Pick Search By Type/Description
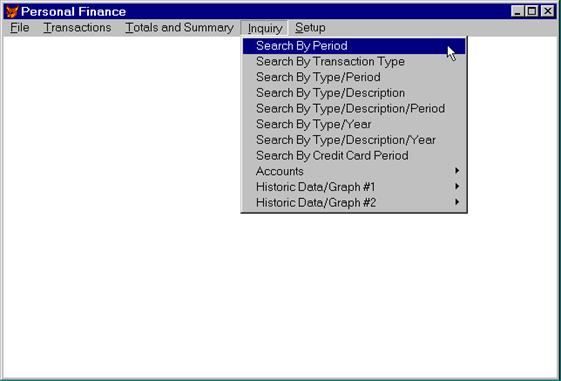The height and width of the screenshot is (381, 561). 354,93
